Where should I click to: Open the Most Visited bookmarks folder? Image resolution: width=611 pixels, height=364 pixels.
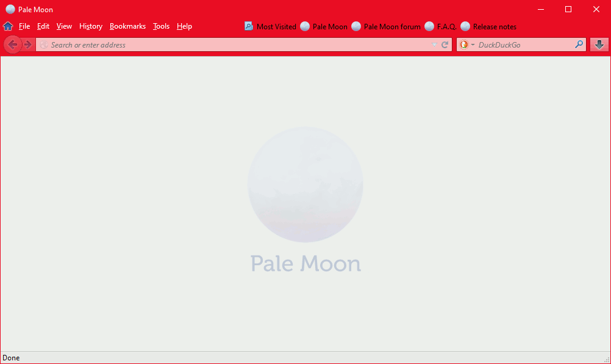click(270, 26)
